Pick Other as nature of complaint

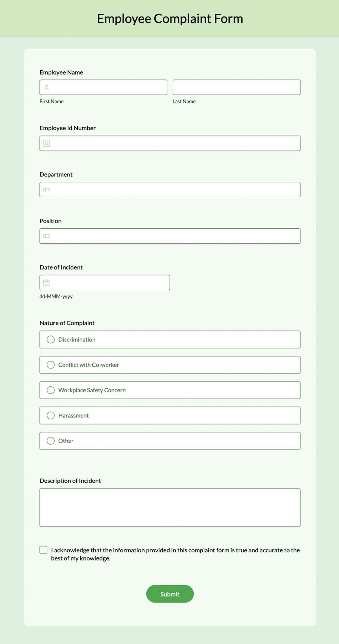coord(51,441)
